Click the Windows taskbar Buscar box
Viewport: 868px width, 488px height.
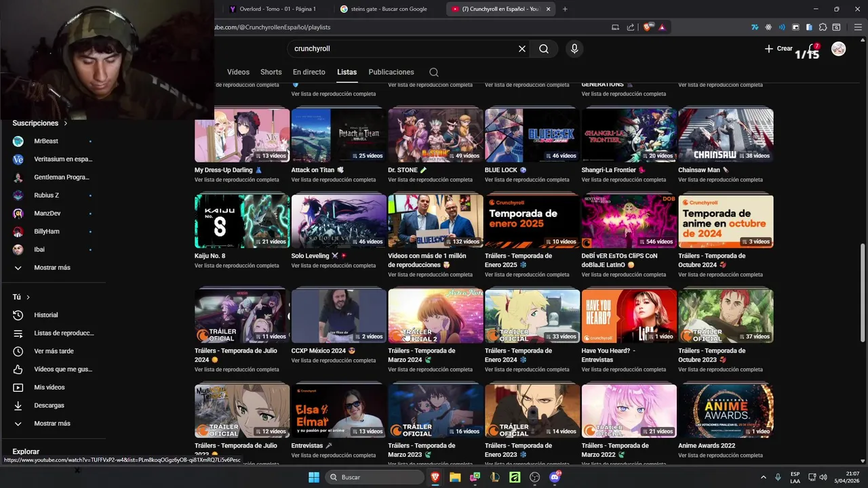pyautogui.click(x=374, y=477)
